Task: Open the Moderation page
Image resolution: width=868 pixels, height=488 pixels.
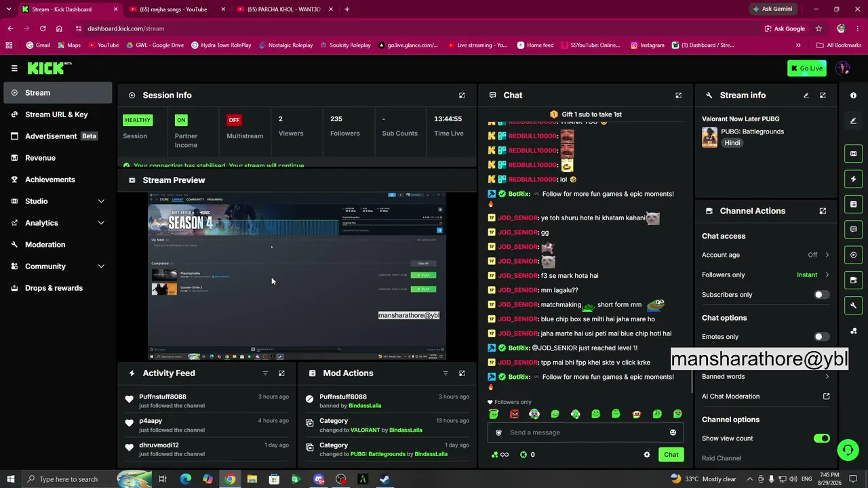Action: (x=58, y=245)
